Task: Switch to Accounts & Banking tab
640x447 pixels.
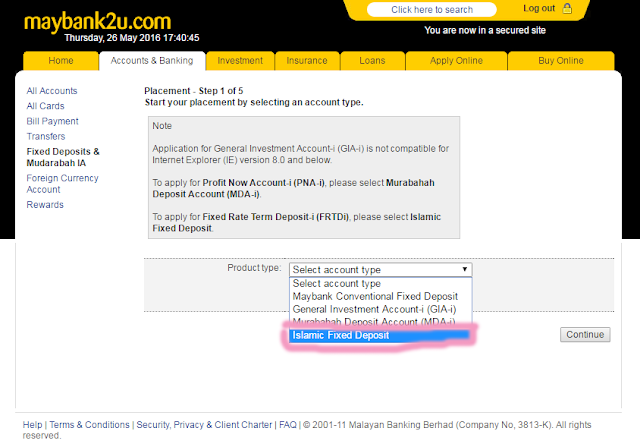Action: coord(152,61)
